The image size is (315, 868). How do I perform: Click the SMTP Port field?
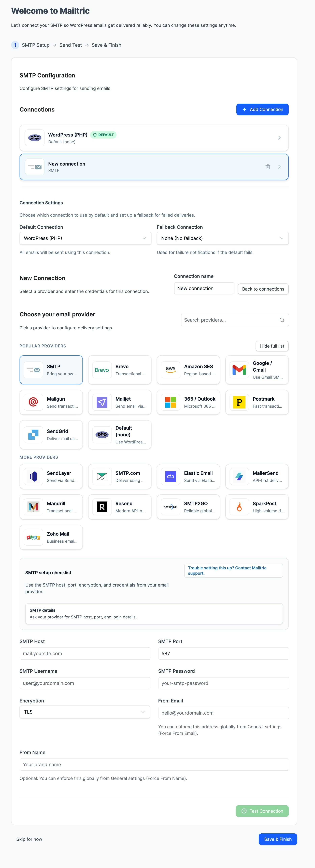(223, 653)
